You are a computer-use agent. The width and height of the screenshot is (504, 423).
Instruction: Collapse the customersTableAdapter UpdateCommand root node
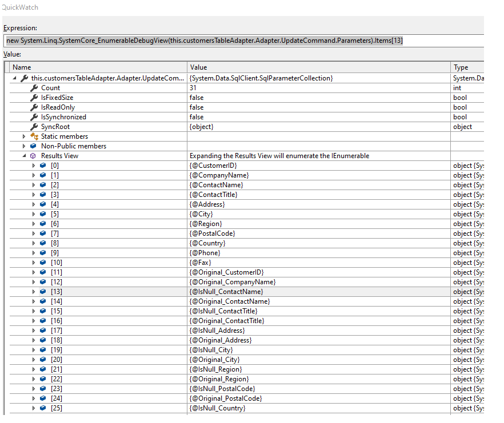point(15,78)
